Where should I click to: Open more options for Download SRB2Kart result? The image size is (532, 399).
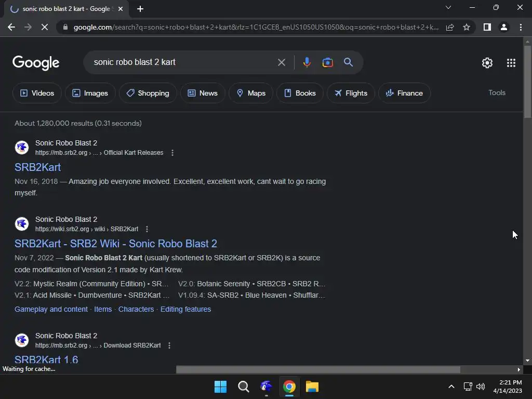169,345
